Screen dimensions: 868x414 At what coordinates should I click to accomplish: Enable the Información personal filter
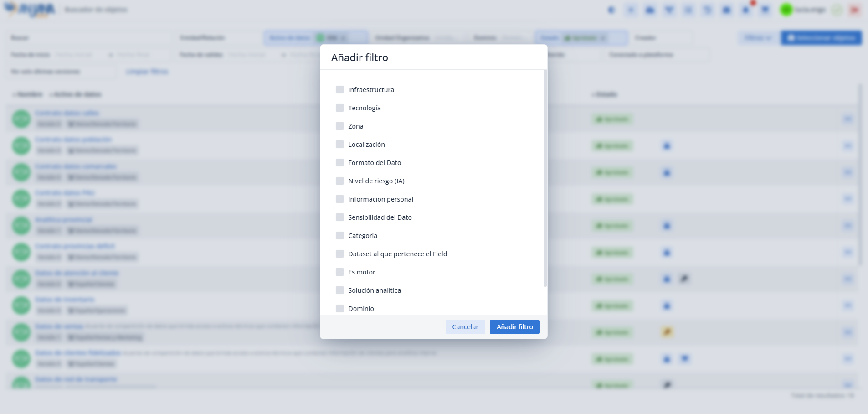coord(340,199)
